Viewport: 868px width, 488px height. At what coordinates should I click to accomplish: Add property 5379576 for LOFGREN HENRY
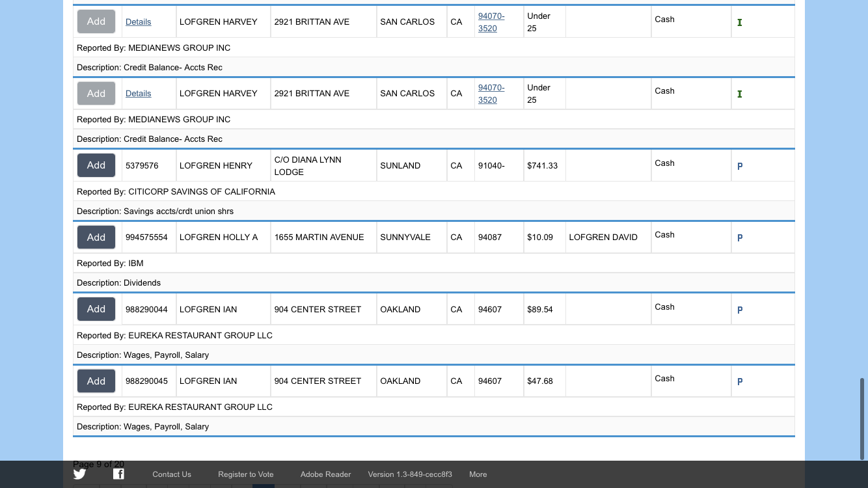[x=96, y=165]
